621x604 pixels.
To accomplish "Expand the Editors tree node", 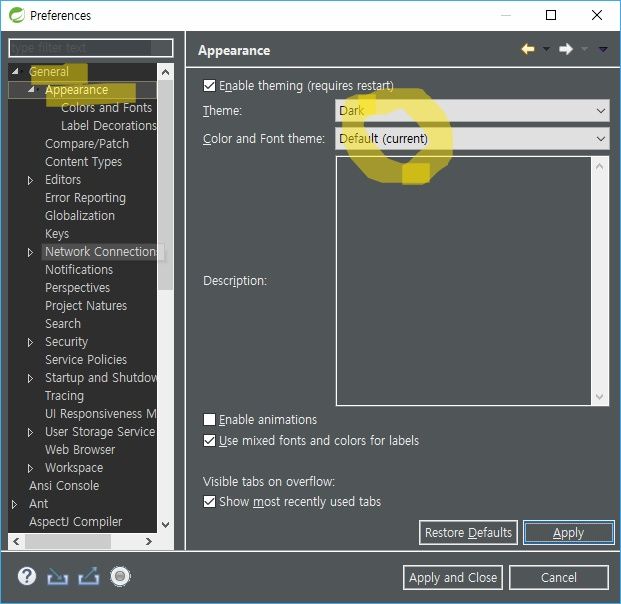I will (30, 180).
